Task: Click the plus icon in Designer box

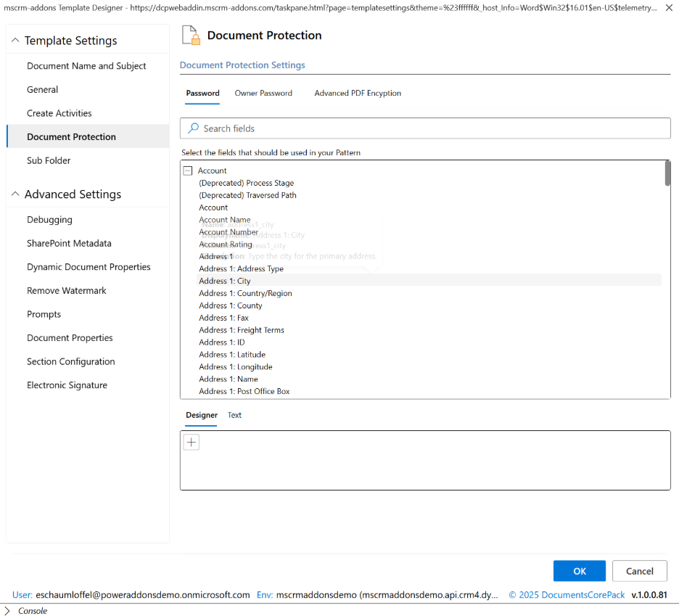Action: pyautogui.click(x=191, y=442)
